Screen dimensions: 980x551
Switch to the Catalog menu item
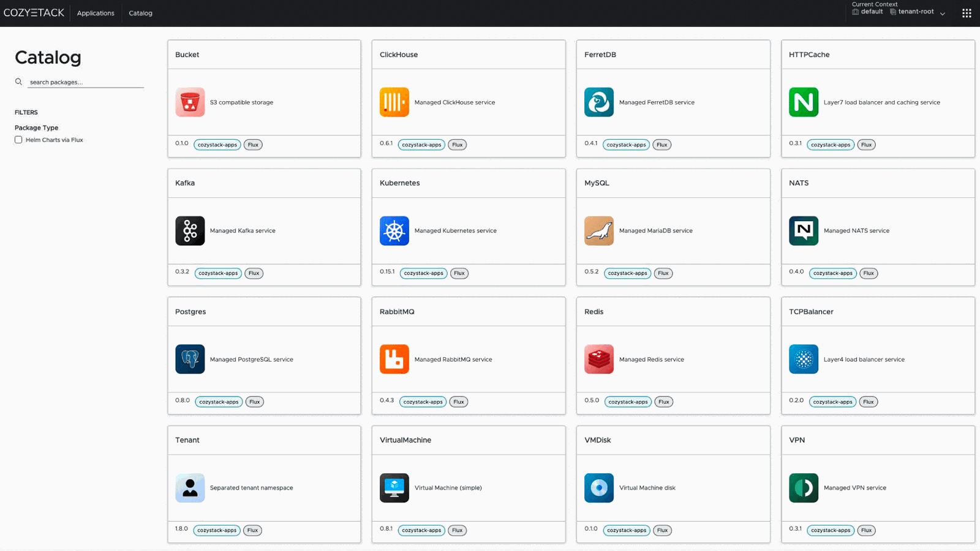coord(140,13)
